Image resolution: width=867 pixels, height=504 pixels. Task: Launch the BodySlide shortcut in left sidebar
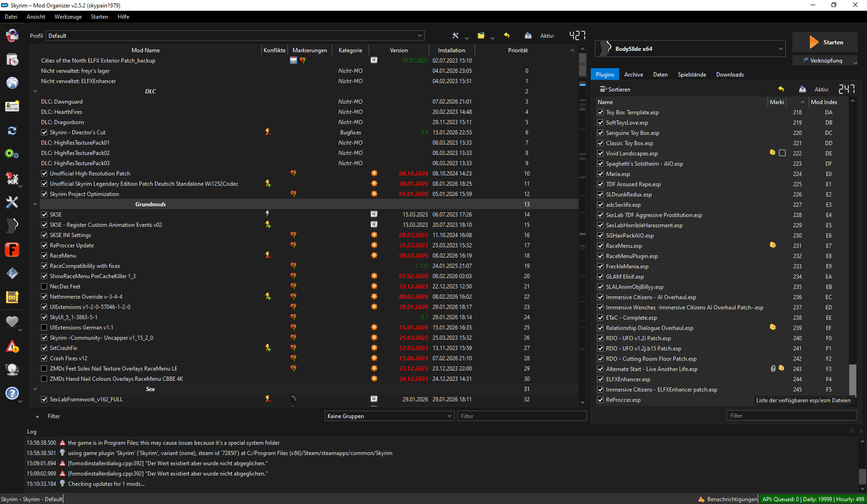click(12, 226)
